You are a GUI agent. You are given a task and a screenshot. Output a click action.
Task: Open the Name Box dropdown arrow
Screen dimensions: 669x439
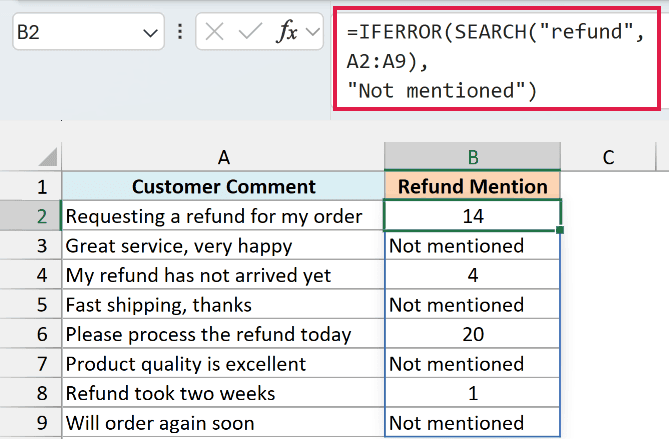pos(150,32)
